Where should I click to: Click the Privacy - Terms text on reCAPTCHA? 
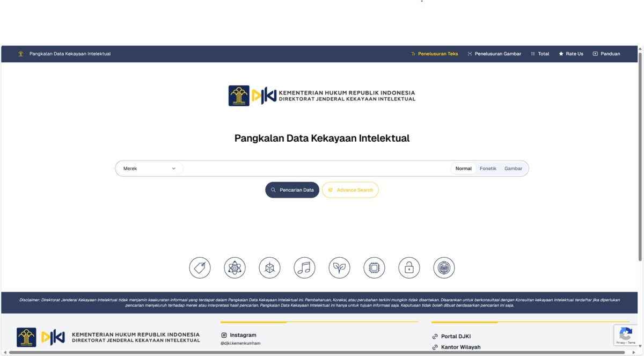click(626, 343)
